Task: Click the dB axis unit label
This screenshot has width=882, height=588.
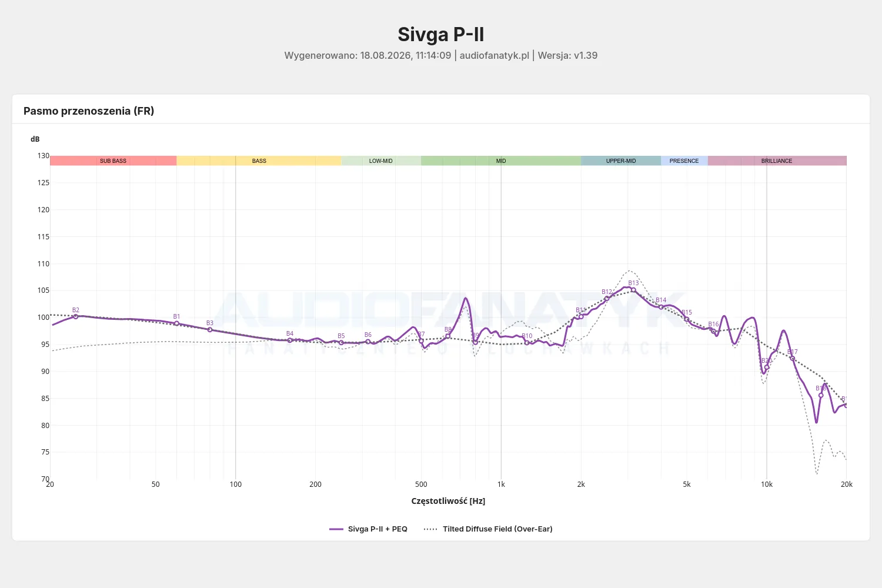Action: [x=35, y=139]
